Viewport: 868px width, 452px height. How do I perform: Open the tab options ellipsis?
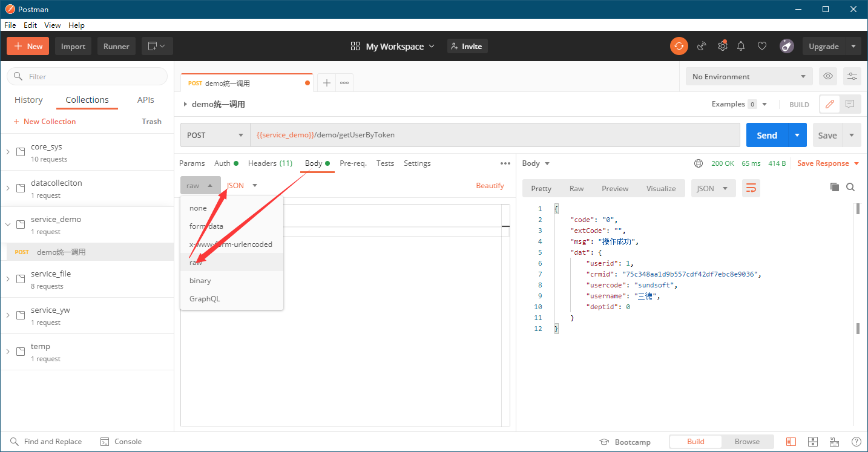344,83
